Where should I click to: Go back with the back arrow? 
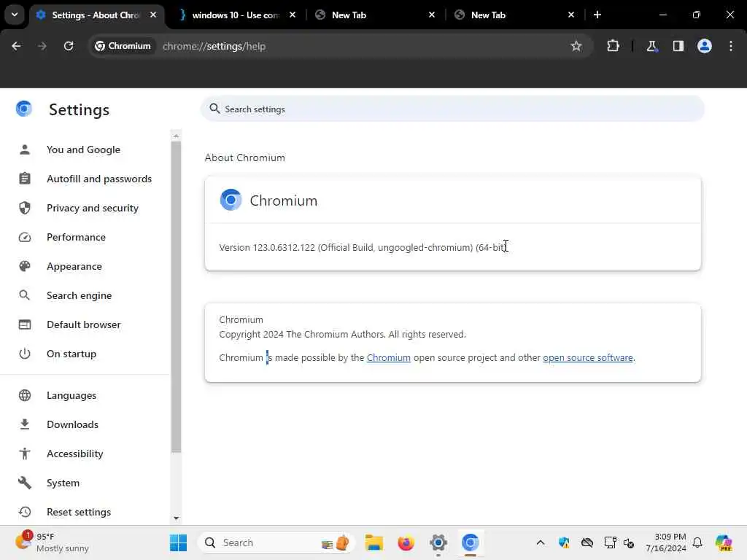click(x=16, y=46)
